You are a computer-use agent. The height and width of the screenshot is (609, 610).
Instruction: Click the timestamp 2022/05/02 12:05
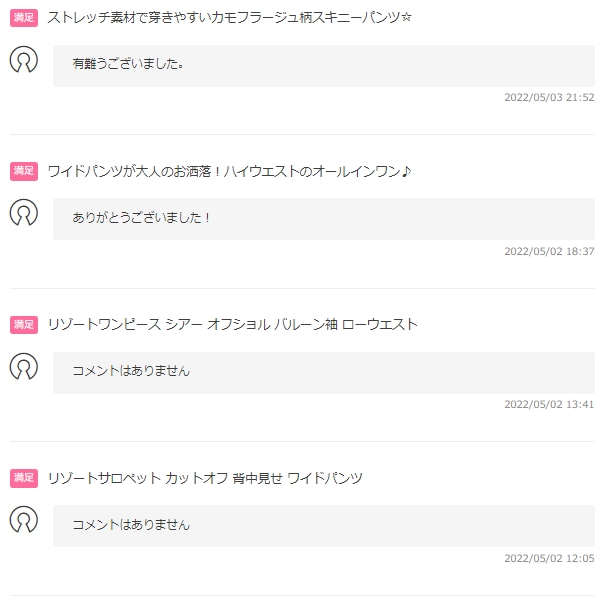(x=549, y=558)
